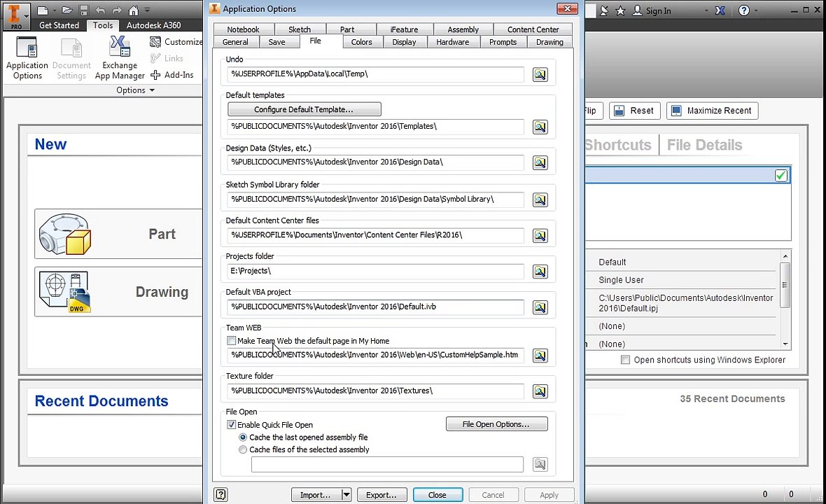Switch to the Sketch tab
Screen dimensions: 826x504
click(299, 29)
